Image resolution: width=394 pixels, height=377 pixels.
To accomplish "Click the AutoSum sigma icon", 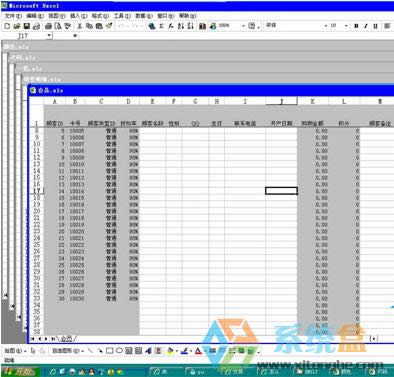I will pos(161,26).
